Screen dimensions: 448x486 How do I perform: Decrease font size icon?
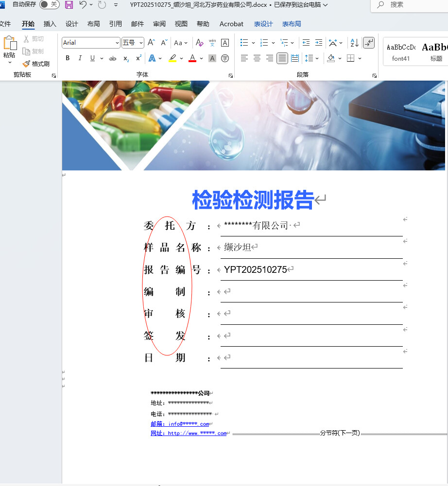(164, 42)
